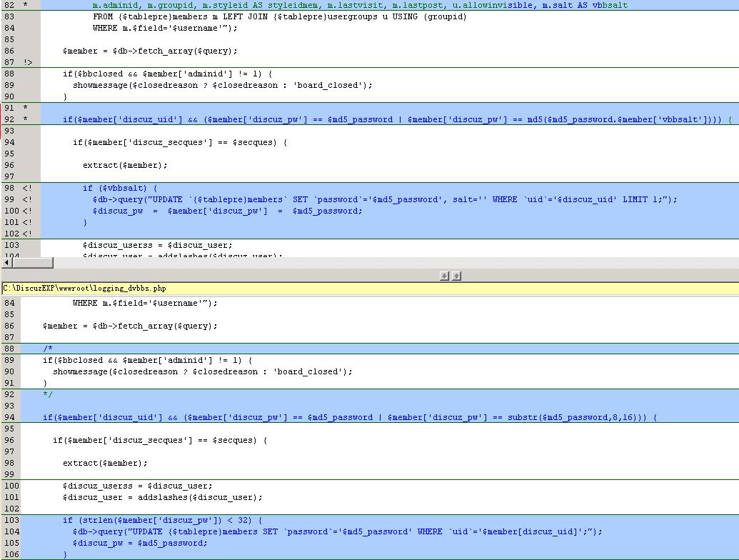This screenshot has height=560, width=739.
Task: Click lower line 94 with substr($md5_password,8,16)
Action: [350, 417]
